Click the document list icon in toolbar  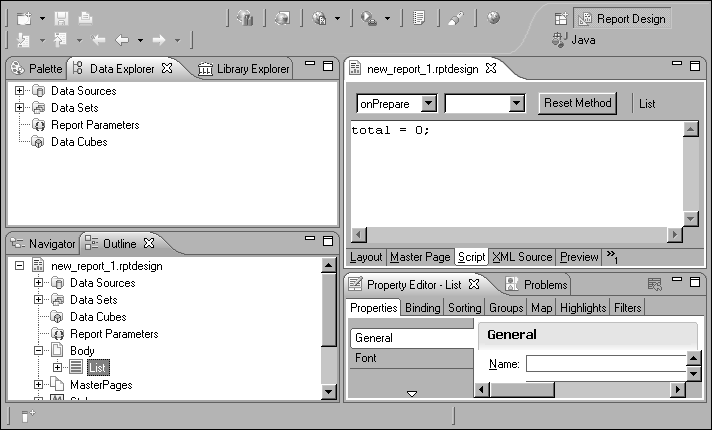pos(419,18)
